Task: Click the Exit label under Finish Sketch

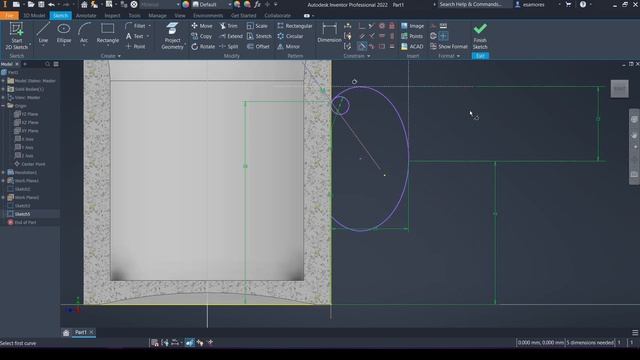Action: click(480, 56)
